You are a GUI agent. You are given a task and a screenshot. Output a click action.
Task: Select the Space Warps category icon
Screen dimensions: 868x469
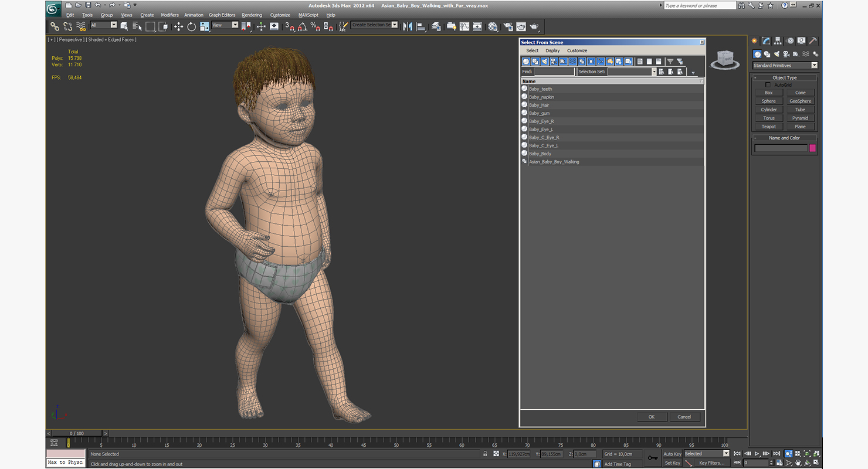click(805, 54)
